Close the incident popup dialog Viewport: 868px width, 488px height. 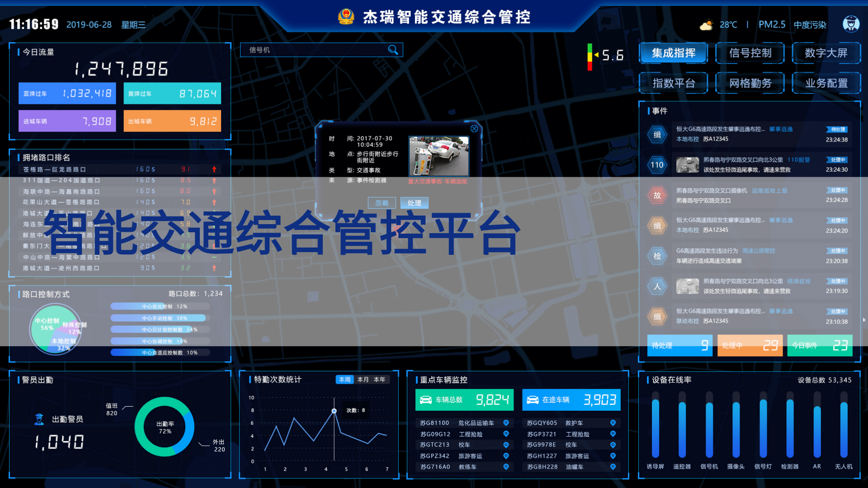pyautogui.click(x=474, y=129)
